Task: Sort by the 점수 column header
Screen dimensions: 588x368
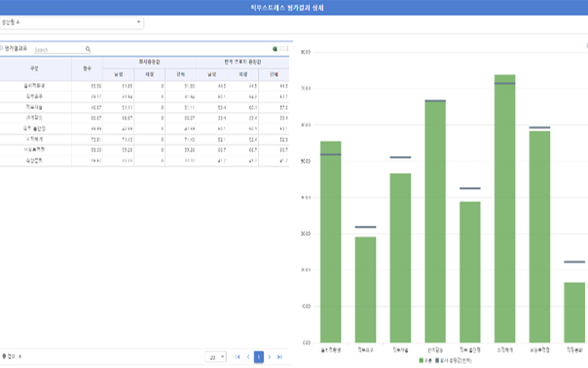Action: click(88, 69)
